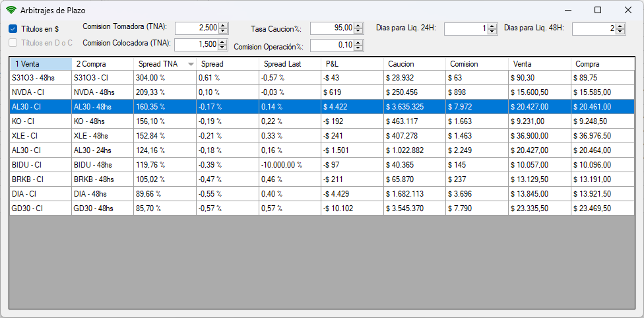The height and width of the screenshot is (318, 644).
Task: Click the Comision Operación% input field
Action: click(333, 46)
